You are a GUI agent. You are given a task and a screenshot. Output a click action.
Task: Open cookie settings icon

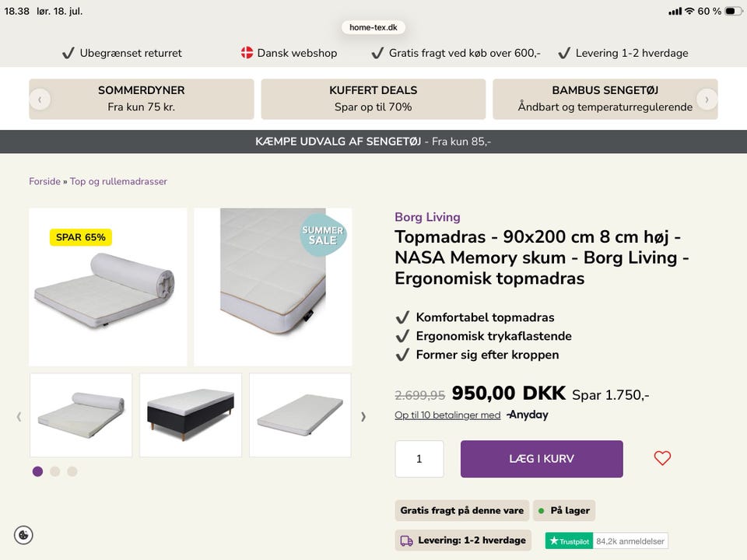(23, 535)
